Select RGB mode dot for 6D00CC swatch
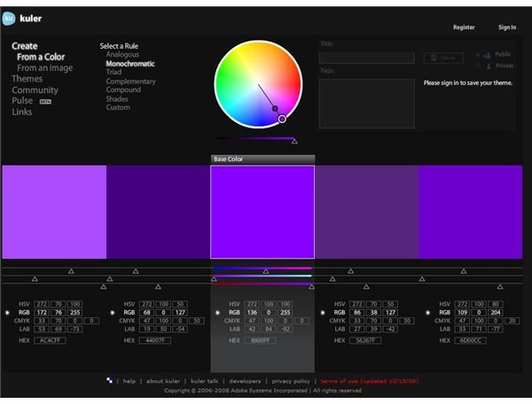 point(428,313)
